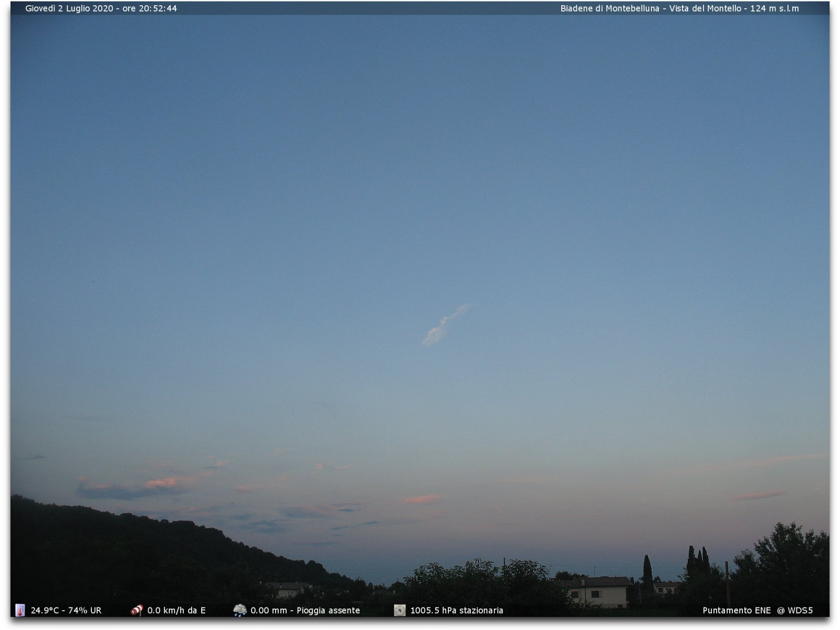Click the 'Puntamento ENE' direction label
The image size is (840, 630).
pos(737,611)
